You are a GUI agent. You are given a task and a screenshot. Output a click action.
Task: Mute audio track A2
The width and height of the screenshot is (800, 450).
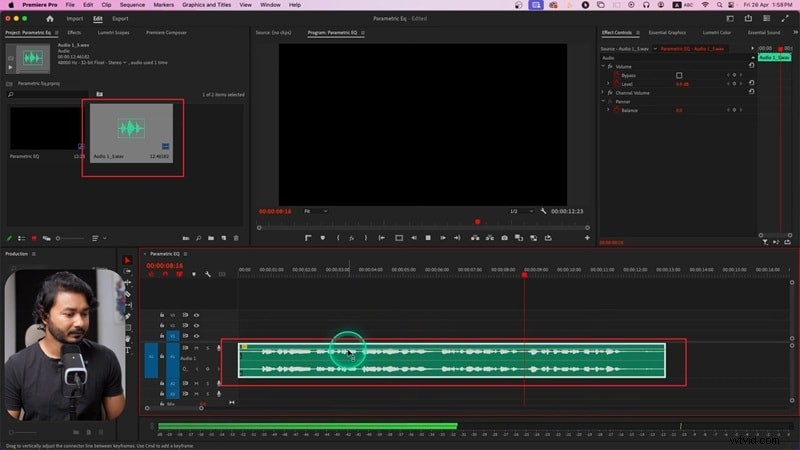(x=196, y=383)
